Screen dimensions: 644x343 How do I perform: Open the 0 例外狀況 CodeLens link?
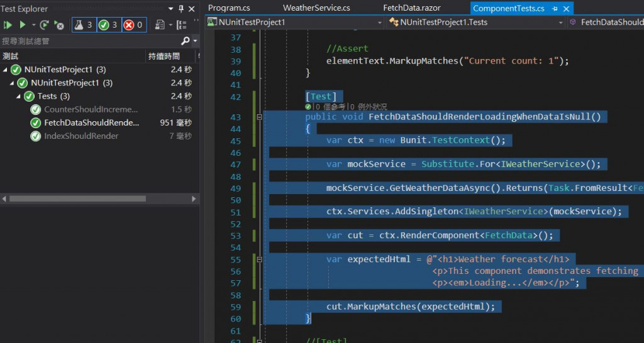coord(369,107)
